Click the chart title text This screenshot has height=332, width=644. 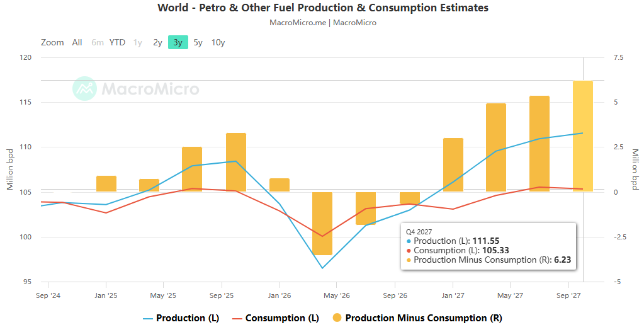[323, 8]
